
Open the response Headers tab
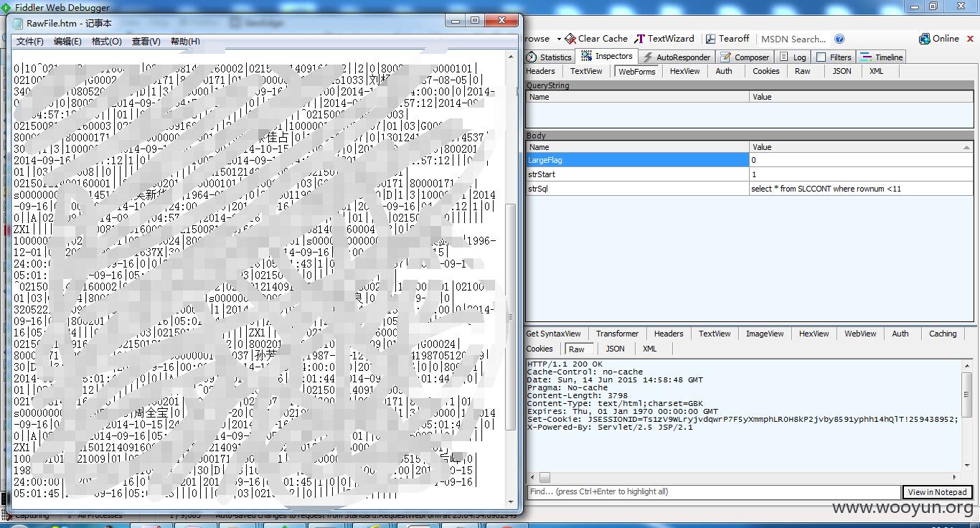(669, 334)
